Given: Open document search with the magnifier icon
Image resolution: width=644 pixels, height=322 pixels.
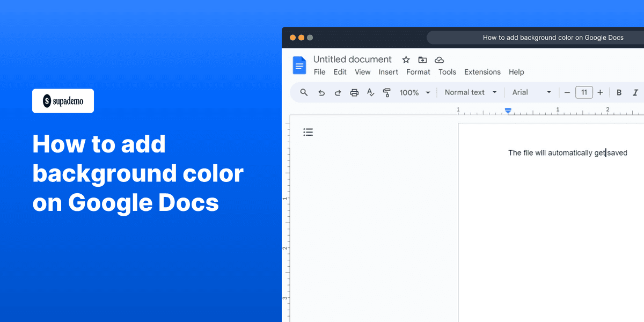Looking at the screenshot, I should 304,92.
